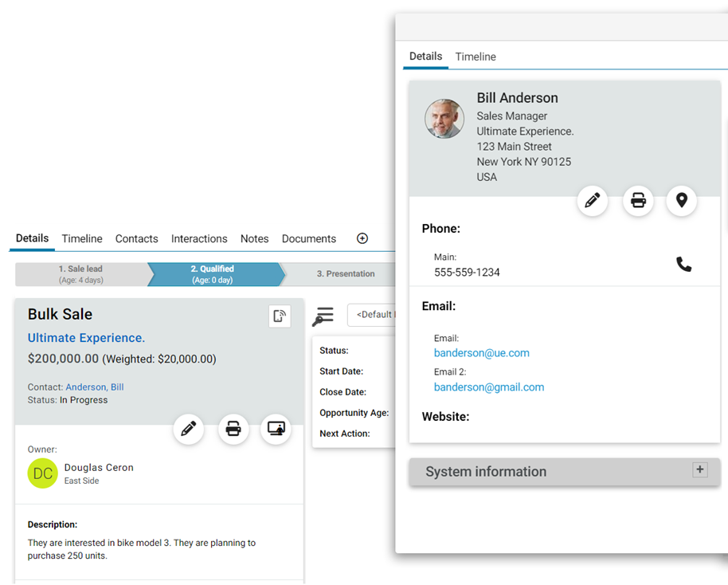
Task: Open the Default dropdown box
Action: click(x=373, y=315)
